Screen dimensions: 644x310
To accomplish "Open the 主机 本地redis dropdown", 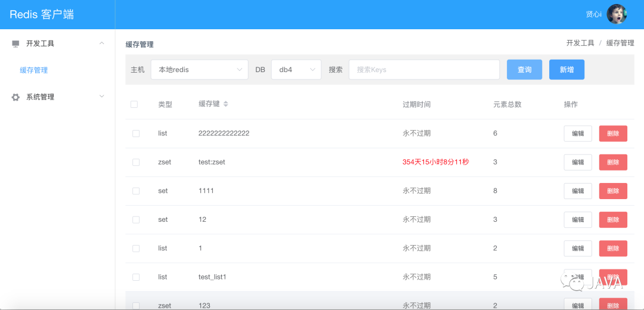I will tap(200, 69).
